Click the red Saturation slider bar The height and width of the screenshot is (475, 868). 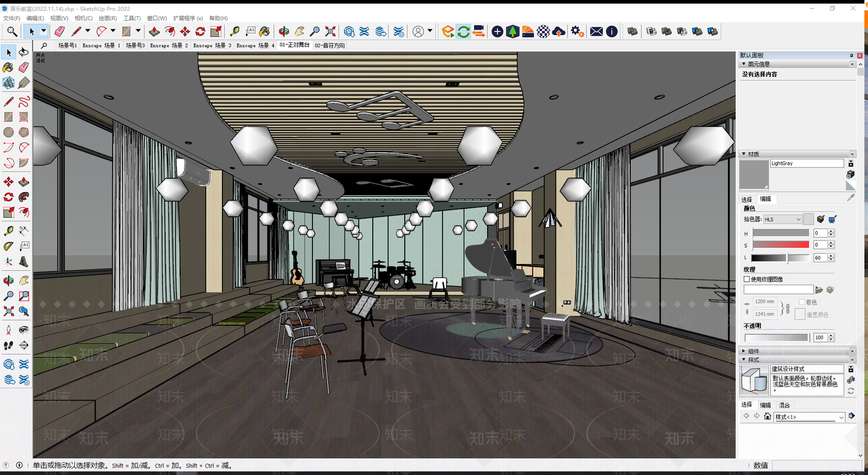[781, 245]
